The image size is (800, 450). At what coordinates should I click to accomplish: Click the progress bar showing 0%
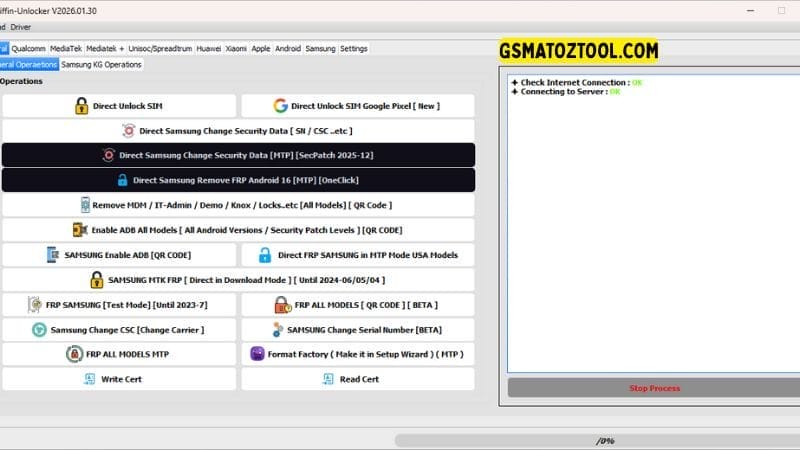[597, 441]
